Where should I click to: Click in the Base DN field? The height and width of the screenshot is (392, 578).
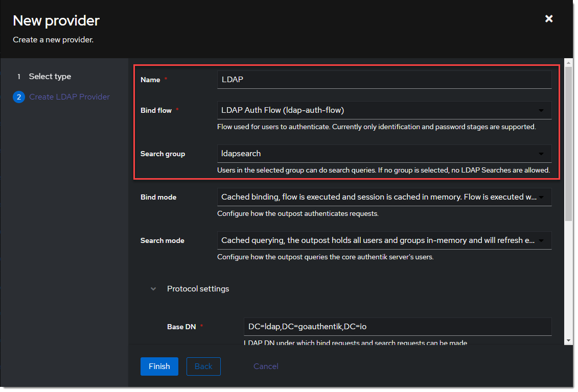[x=397, y=327]
